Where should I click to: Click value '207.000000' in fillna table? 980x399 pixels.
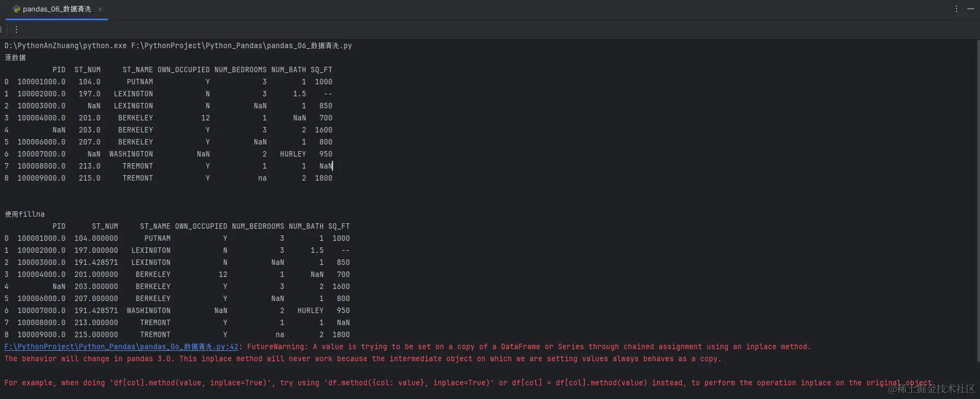96,299
